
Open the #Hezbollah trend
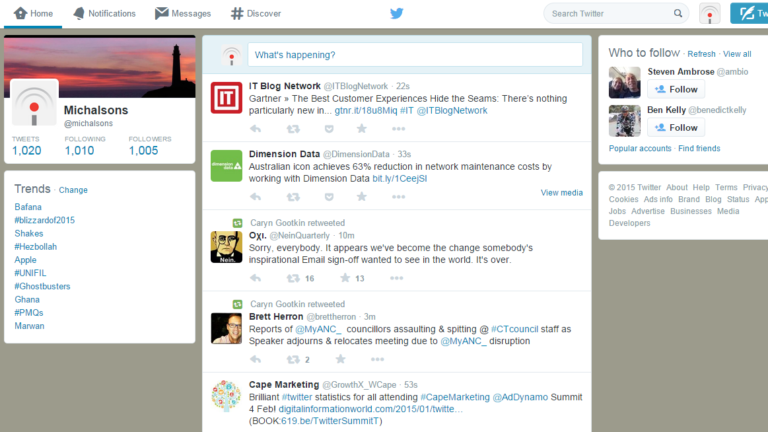35,246
